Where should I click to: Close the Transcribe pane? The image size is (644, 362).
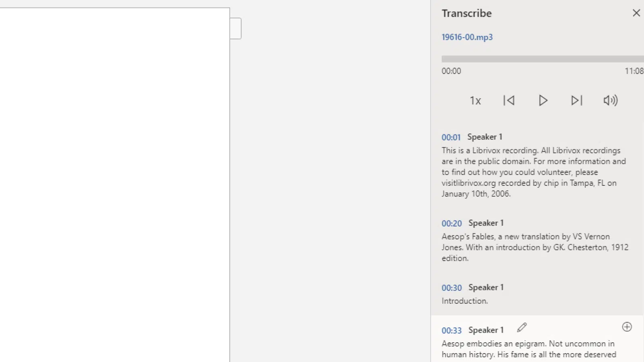coord(636,13)
